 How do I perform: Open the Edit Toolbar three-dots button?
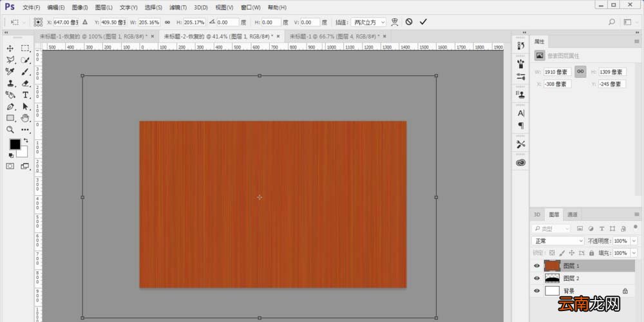pos(25,130)
